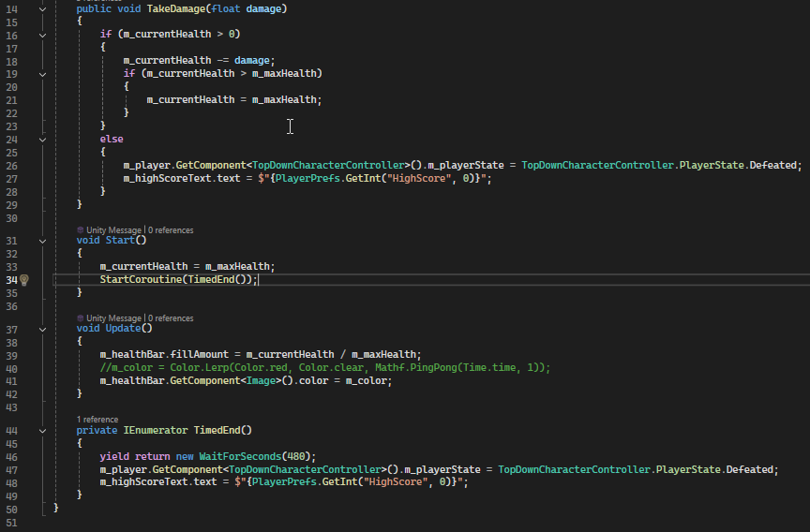Open the '1 reference' CodeLens above TimedEnd
Screen dimensions: 810x532
click(x=97, y=420)
